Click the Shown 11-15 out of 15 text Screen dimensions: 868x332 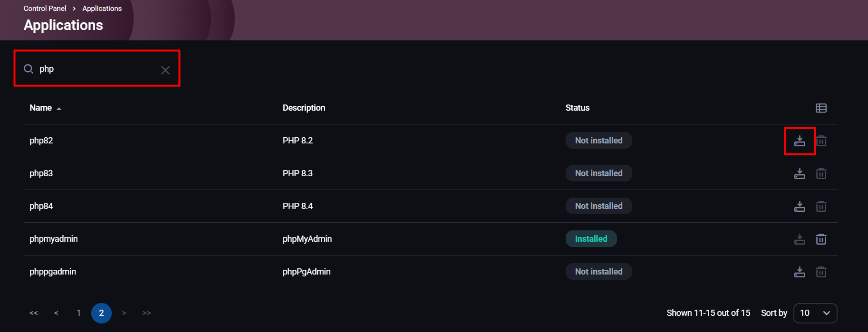pos(708,313)
